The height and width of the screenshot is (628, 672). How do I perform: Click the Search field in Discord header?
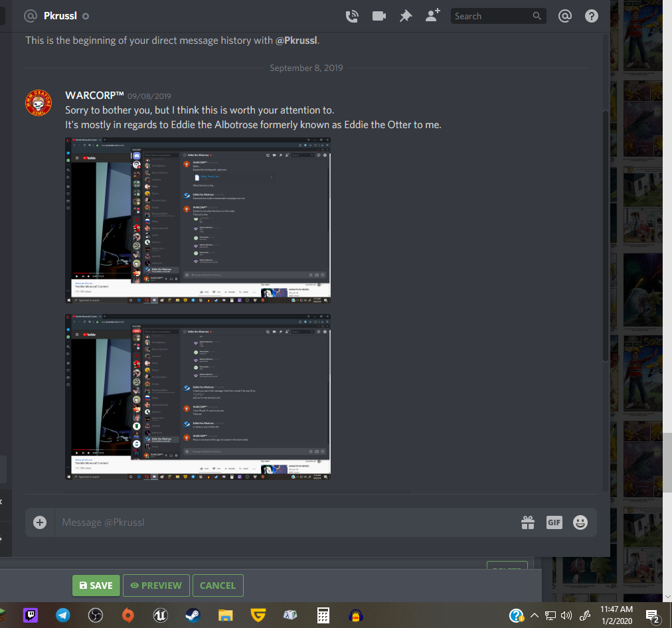tap(498, 17)
